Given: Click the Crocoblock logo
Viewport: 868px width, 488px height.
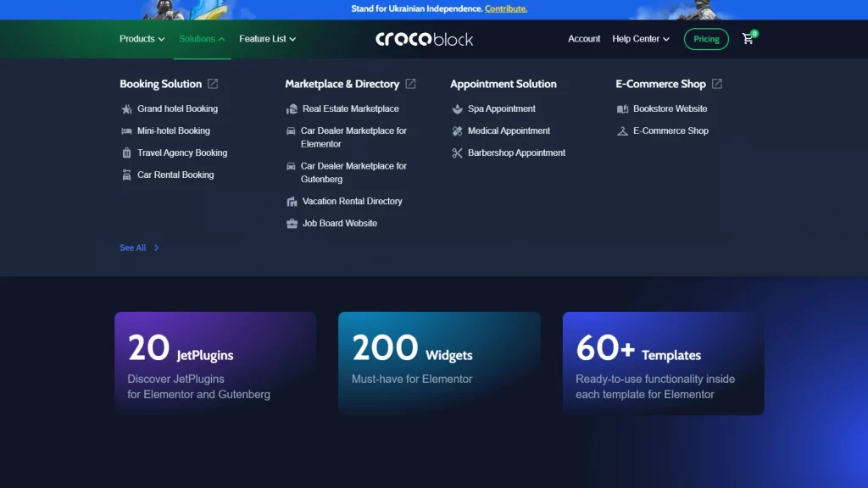Looking at the screenshot, I should click(x=425, y=39).
